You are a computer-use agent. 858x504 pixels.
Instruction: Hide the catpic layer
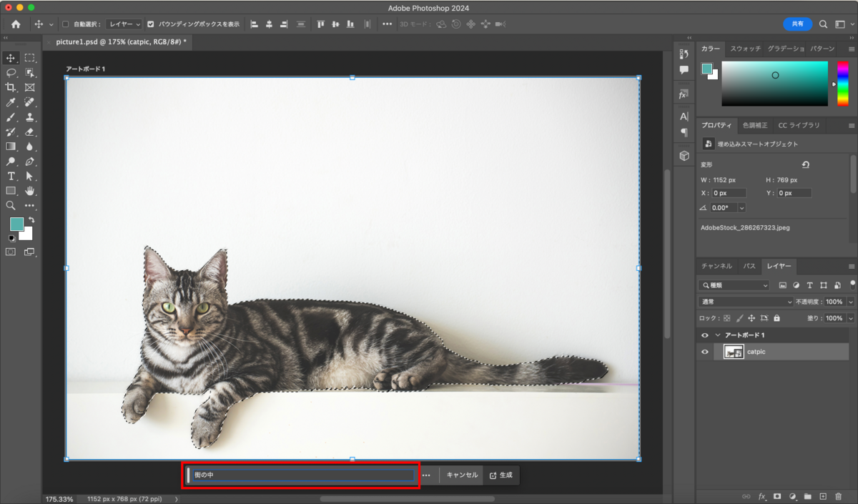point(705,352)
